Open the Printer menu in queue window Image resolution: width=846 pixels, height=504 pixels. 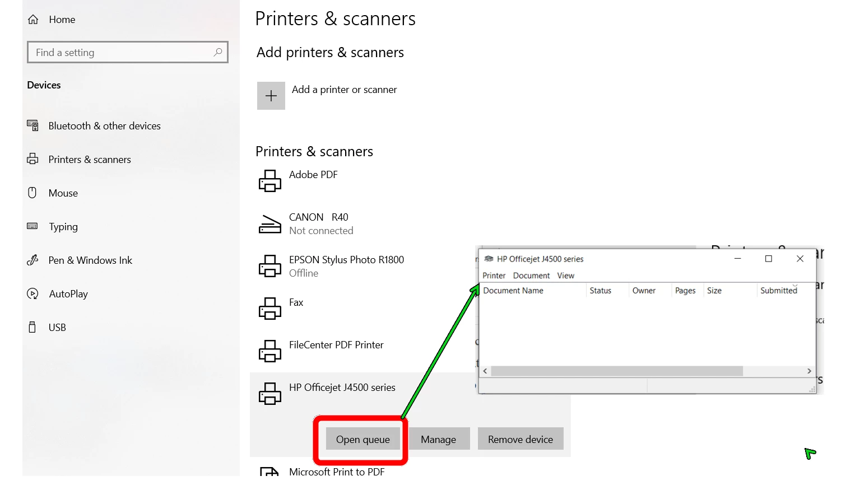pos(494,276)
